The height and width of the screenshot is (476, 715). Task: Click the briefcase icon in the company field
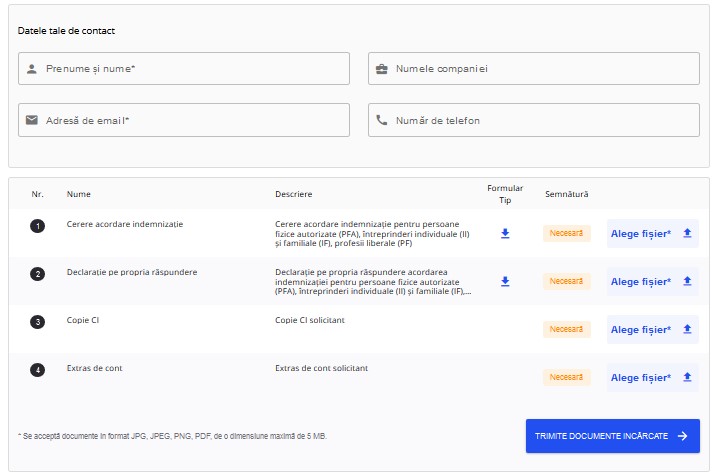[x=381, y=69]
